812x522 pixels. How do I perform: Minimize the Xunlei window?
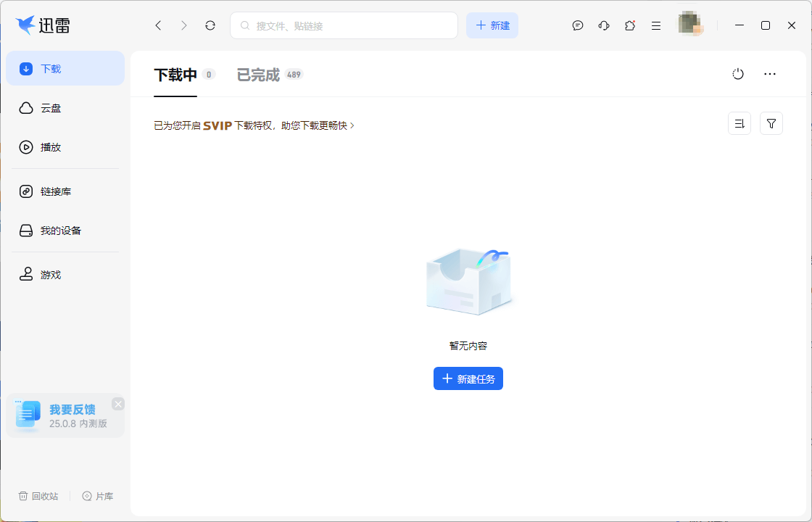tap(739, 25)
